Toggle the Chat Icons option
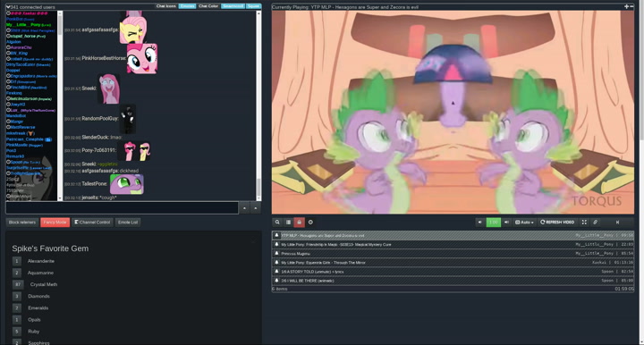Image resolution: width=644 pixels, height=345 pixels. [x=166, y=6]
